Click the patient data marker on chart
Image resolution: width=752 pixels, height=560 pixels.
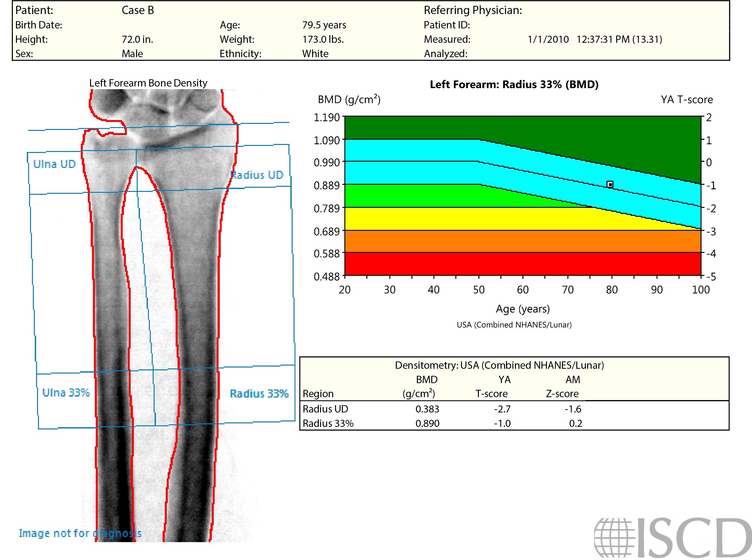coord(610,185)
